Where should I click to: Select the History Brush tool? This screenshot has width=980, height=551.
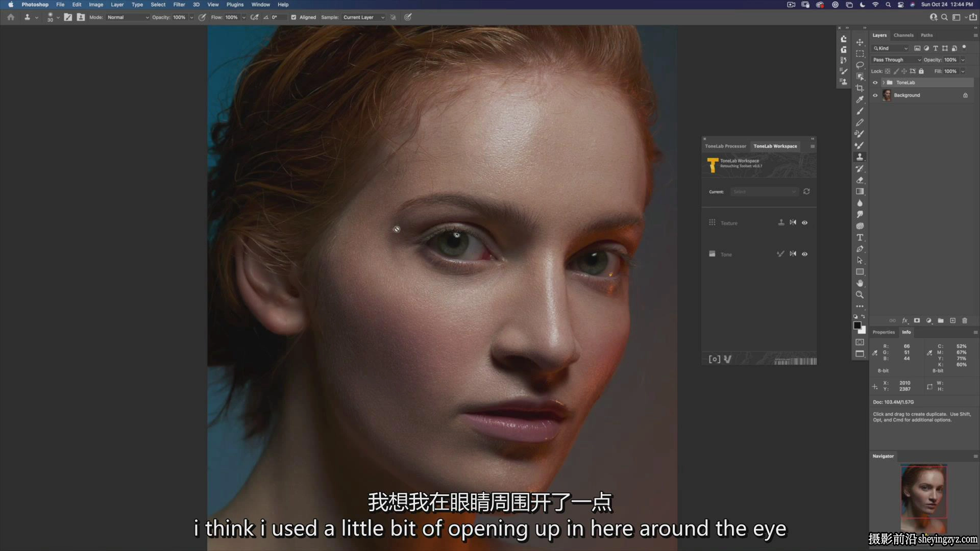[860, 168]
